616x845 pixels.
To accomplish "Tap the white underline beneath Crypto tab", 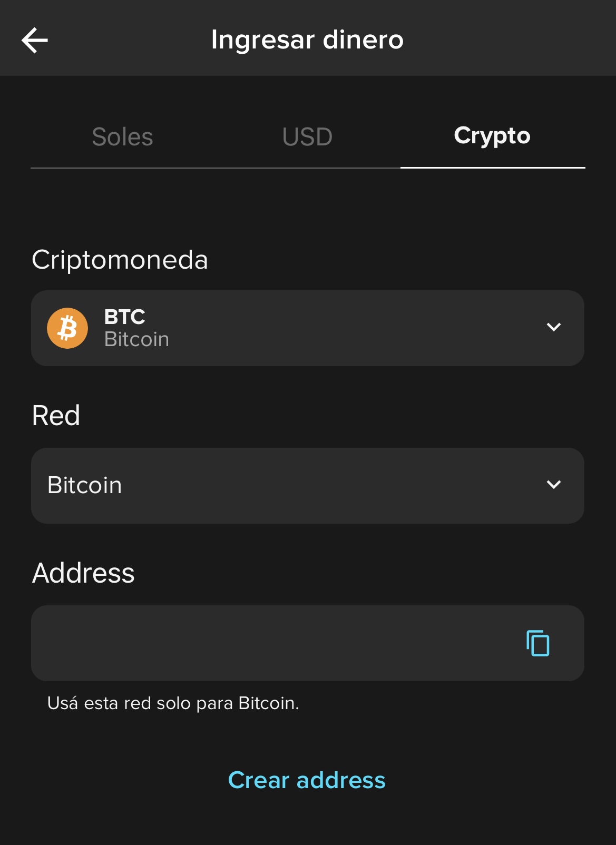I will 493,168.
